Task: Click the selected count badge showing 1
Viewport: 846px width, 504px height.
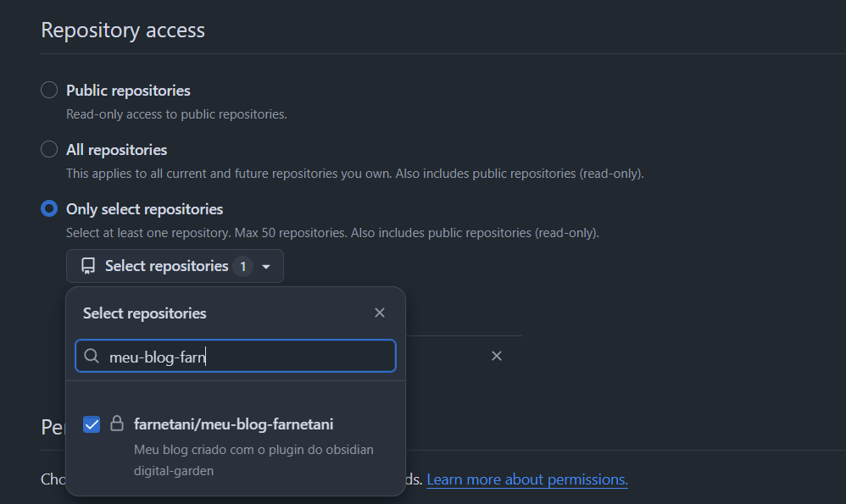Action: coord(242,267)
